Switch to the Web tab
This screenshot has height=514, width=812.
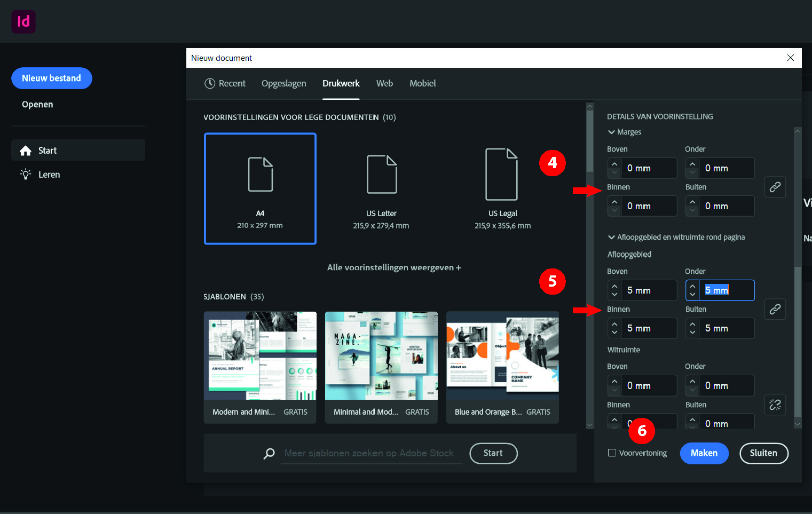(x=384, y=83)
